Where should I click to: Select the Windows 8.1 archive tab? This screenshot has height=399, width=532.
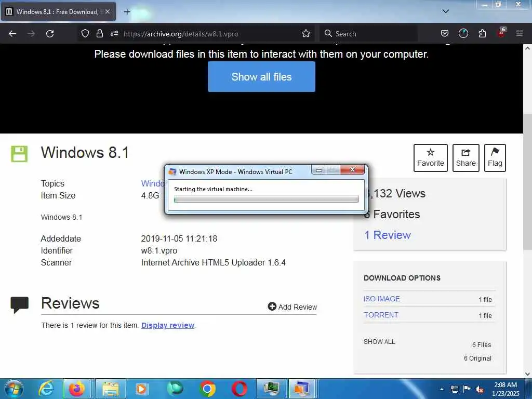click(58, 12)
